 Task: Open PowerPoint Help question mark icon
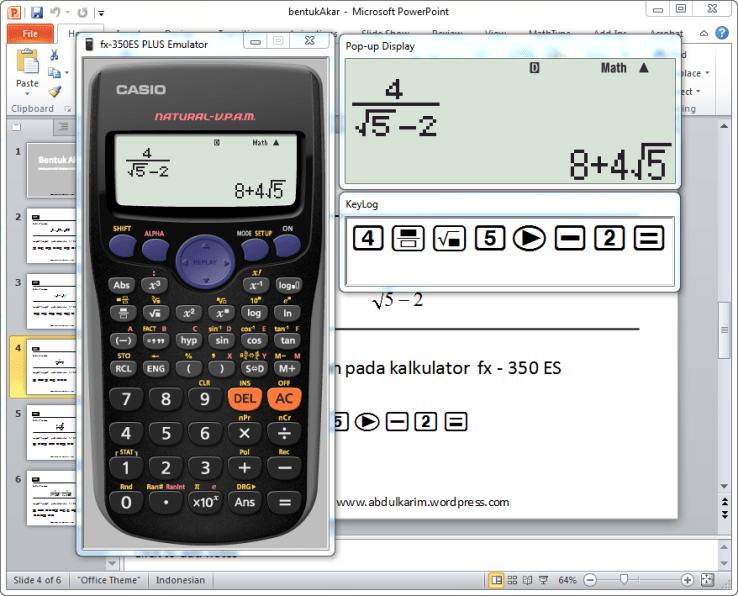click(722, 32)
